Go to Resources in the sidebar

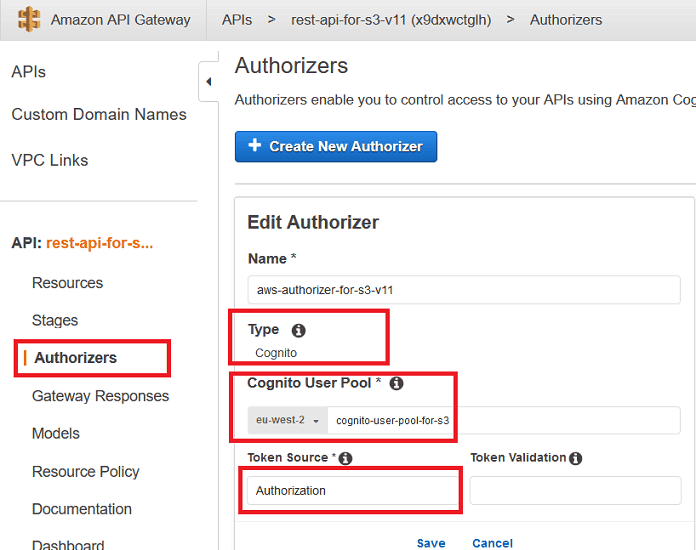pyautogui.click(x=67, y=283)
